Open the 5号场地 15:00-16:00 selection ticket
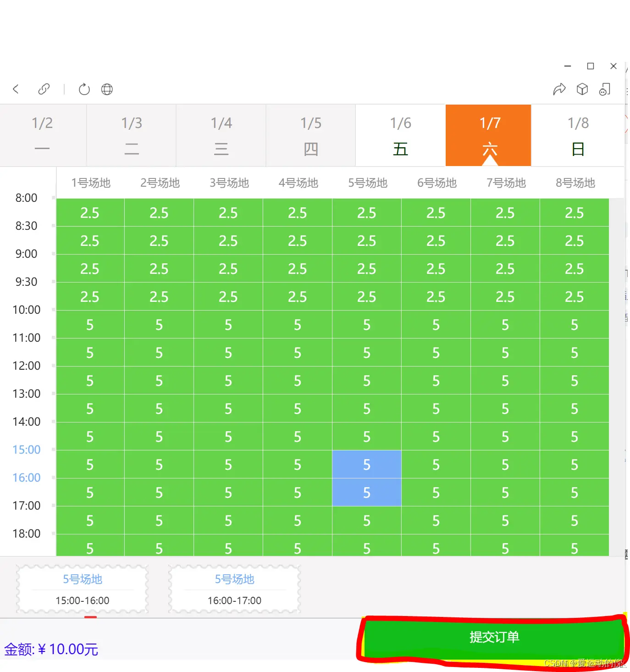 (83, 589)
